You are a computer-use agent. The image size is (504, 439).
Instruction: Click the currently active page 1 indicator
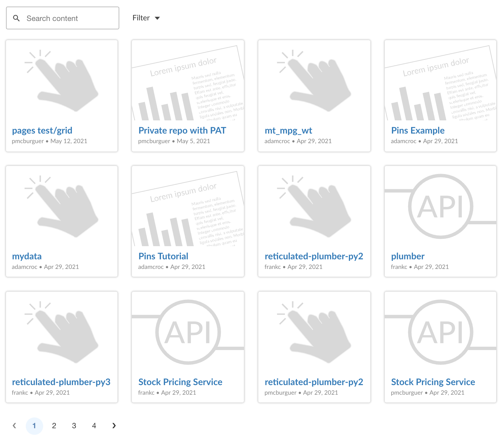pos(34,425)
